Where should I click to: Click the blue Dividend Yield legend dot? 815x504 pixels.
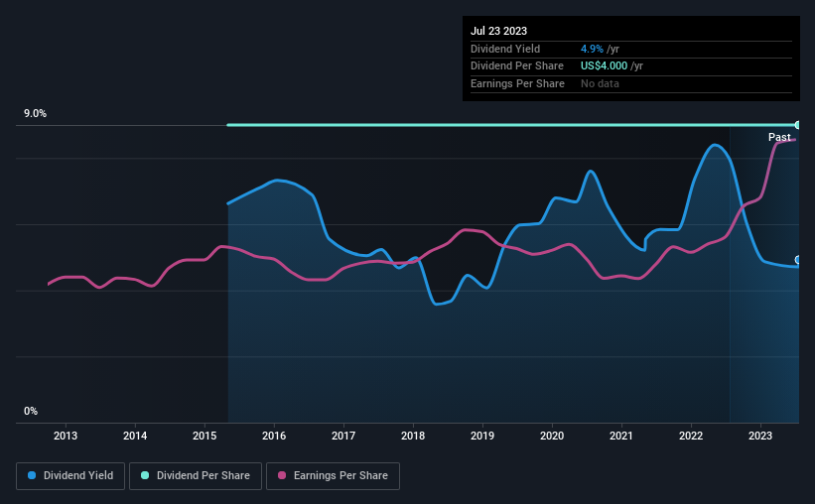(x=32, y=475)
